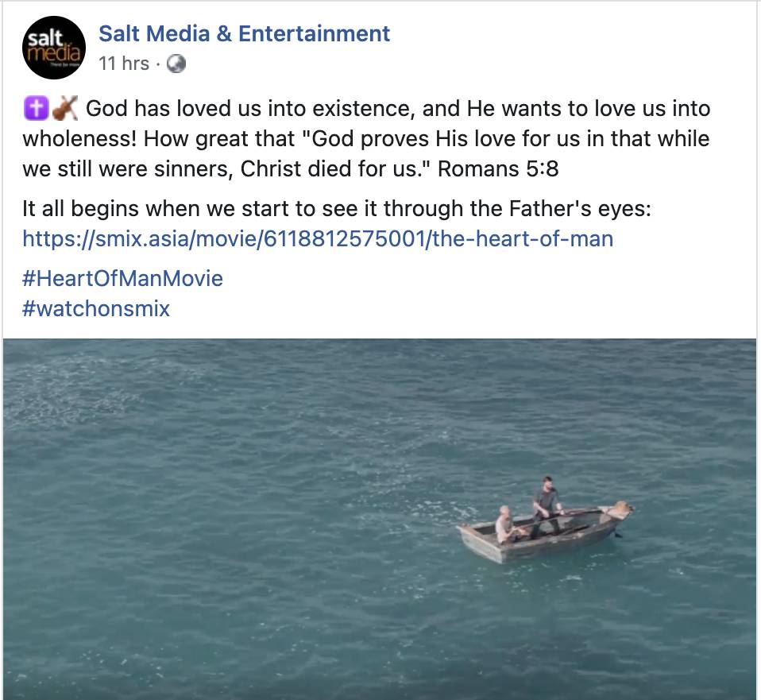This screenshot has height=700, width=761.
Task: Click the purple cross emoji
Action: tap(36, 108)
